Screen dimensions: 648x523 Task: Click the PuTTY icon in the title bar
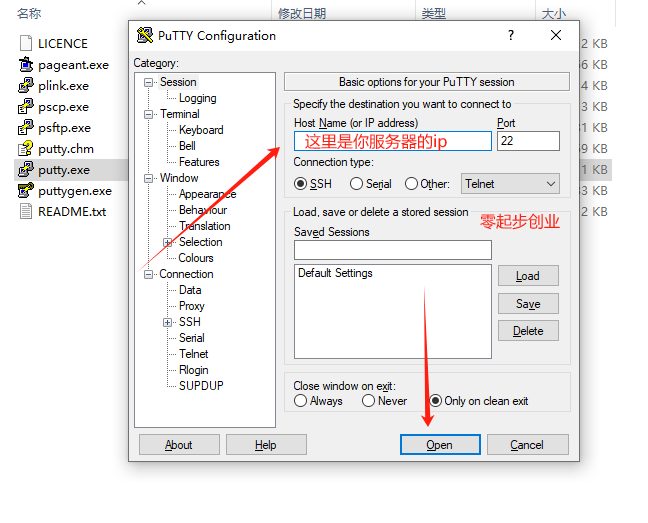(x=145, y=36)
